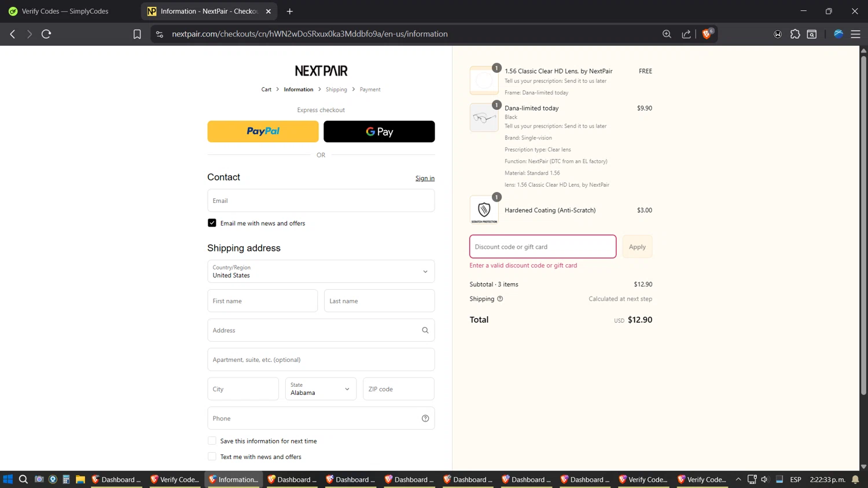Click the Hardened Coating shield thumbnail
The image size is (868, 488).
[x=484, y=210]
